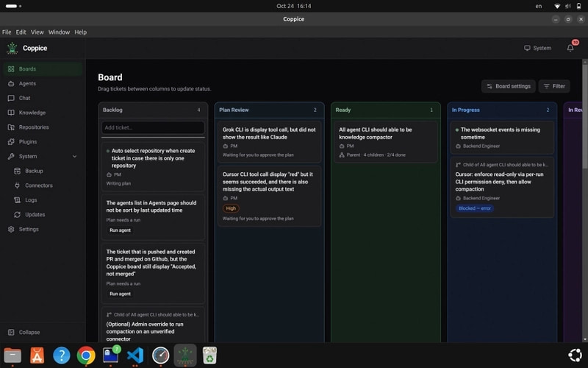Open Files from the dock

pyautogui.click(x=12, y=355)
